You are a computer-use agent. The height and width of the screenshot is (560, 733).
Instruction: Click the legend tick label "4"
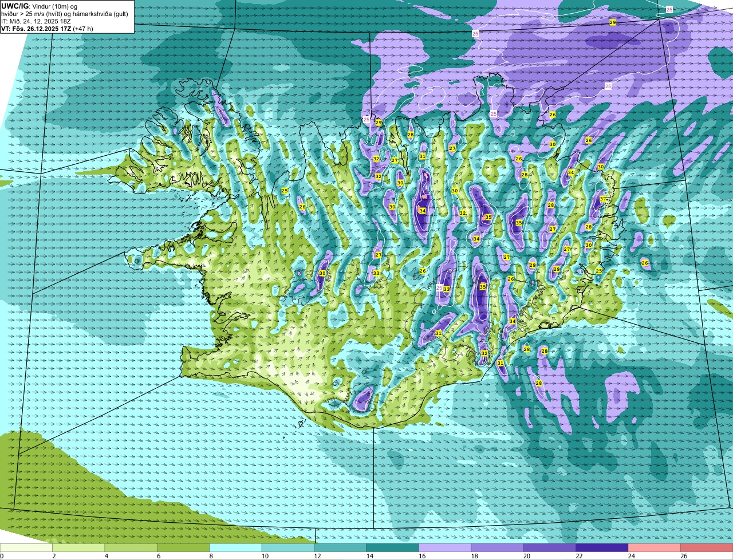(106, 556)
